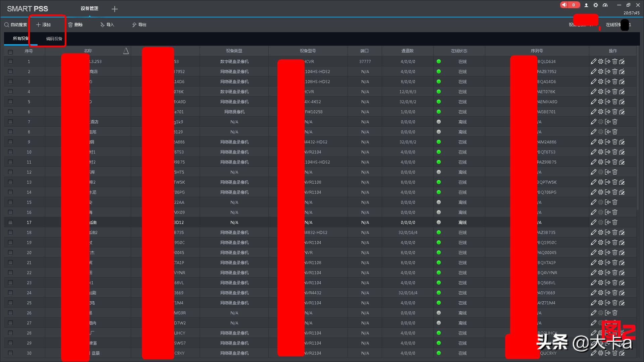
Task: Click the alarm sound icon in title bar
Action: click(565, 5)
